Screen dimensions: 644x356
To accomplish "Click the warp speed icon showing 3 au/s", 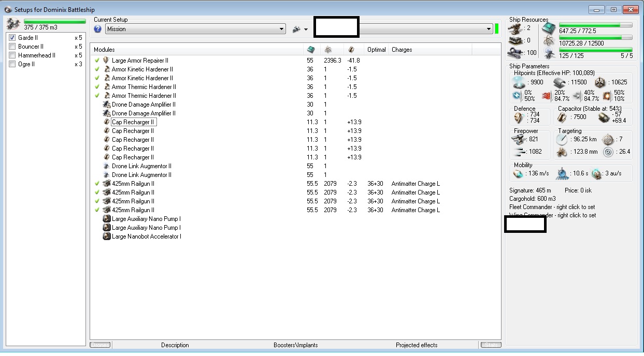I will tap(597, 174).
